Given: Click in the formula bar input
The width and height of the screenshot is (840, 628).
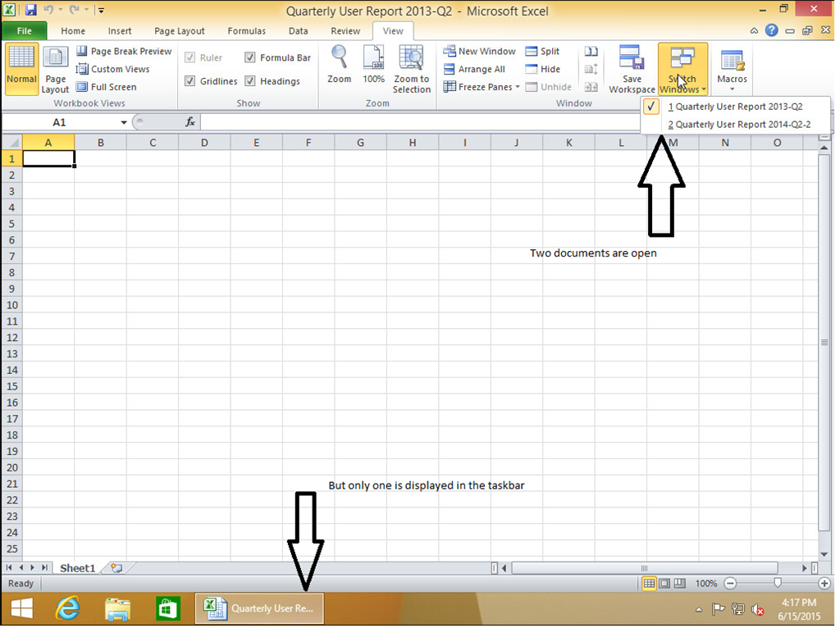Looking at the screenshot, I should pos(420,123).
